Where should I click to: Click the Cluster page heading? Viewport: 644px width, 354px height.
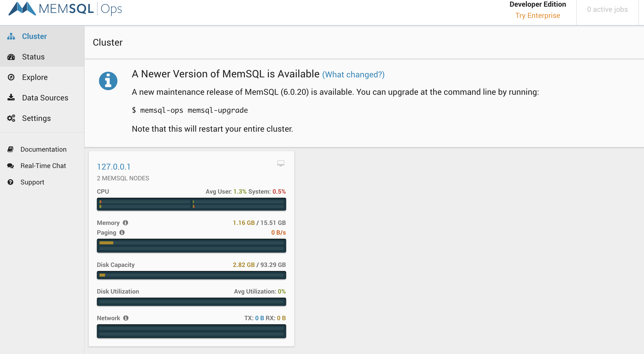[x=108, y=43]
